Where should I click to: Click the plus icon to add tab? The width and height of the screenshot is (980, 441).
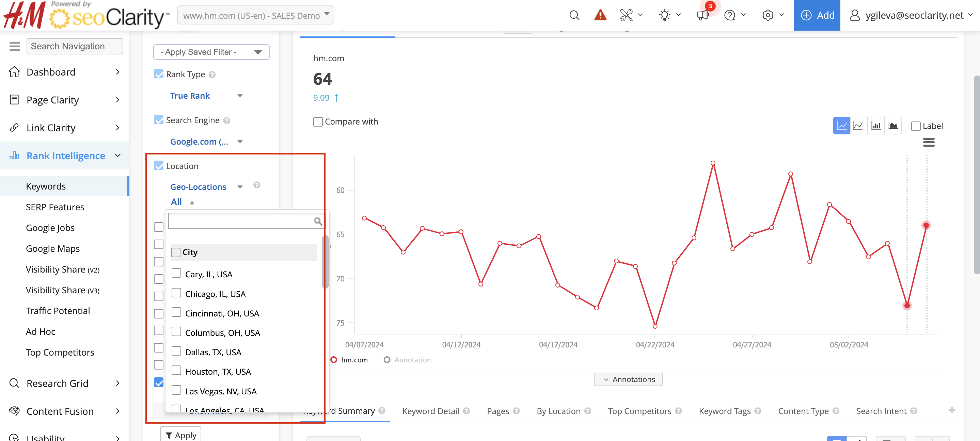951,410
